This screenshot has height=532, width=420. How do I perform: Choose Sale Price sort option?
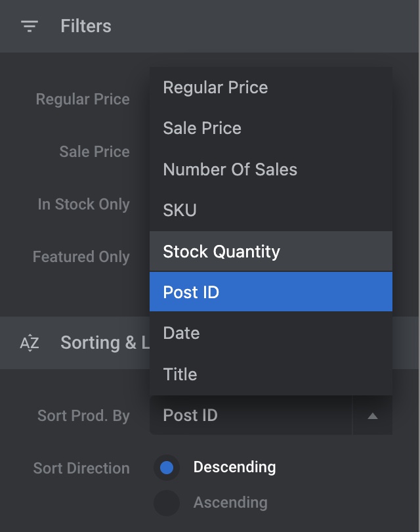point(202,128)
